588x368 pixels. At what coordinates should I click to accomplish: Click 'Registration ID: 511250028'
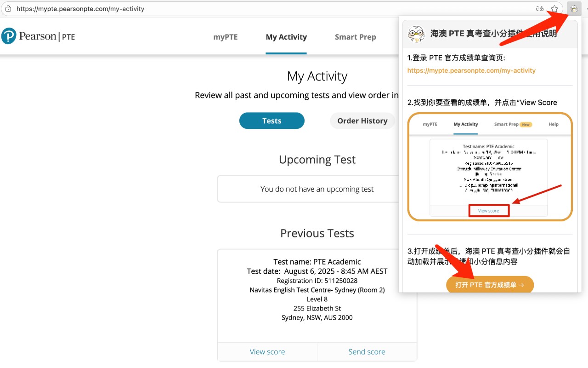click(317, 281)
